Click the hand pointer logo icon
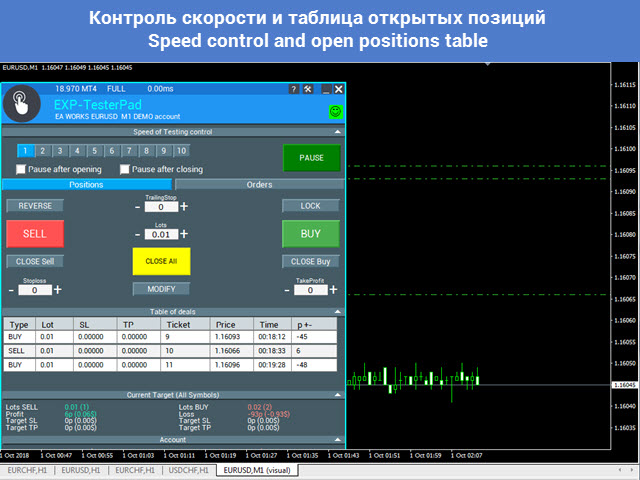 [21, 104]
